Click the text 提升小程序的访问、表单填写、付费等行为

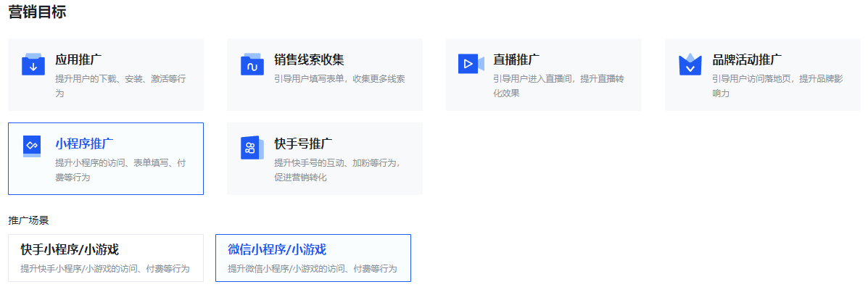click(120, 170)
